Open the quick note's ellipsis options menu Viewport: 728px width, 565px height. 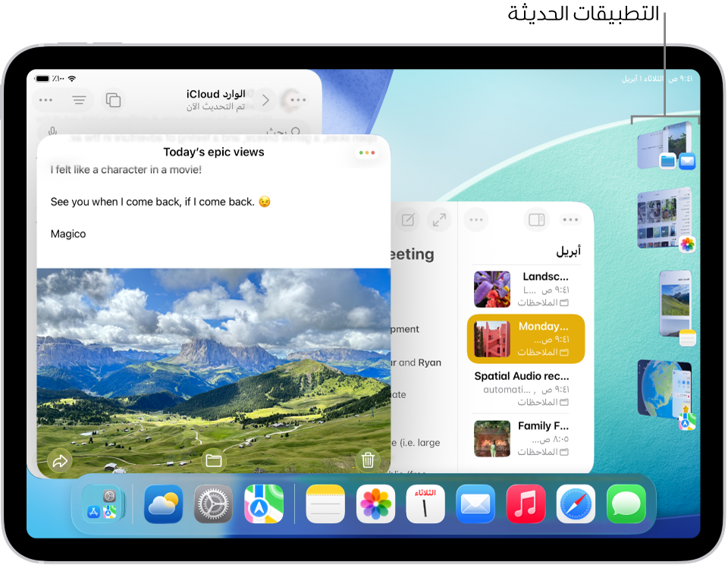pyautogui.click(x=366, y=152)
